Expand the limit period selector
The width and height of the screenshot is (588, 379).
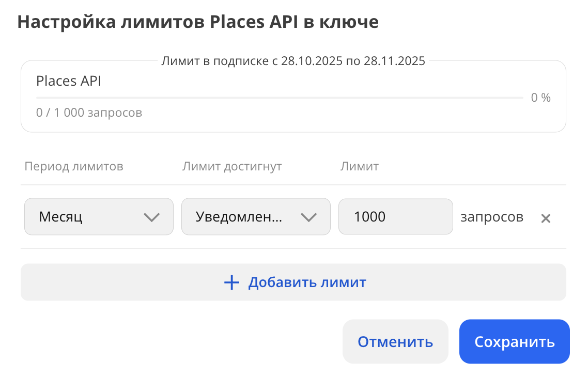pos(99,216)
